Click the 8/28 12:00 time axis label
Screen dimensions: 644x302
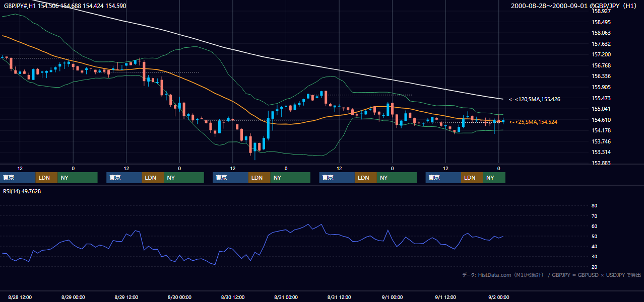click(20, 297)
